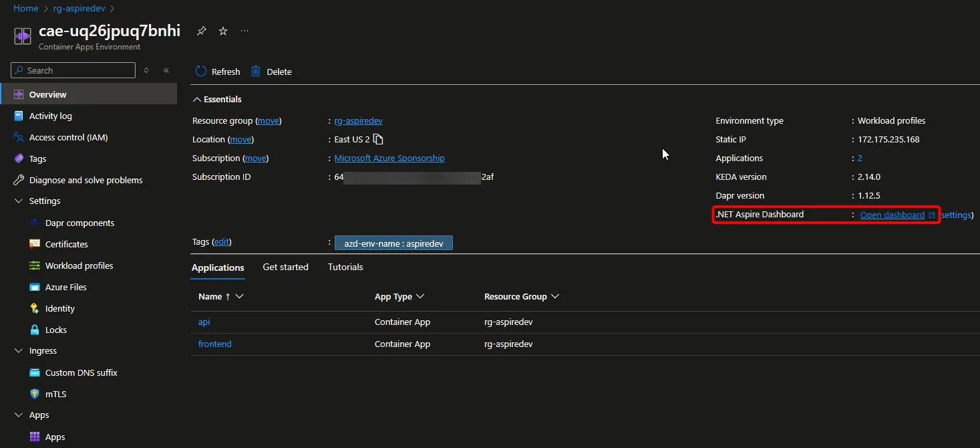Toggle sidebar menu expand/collapse arrows
This screenshot has width=980, height=448.
146,70
